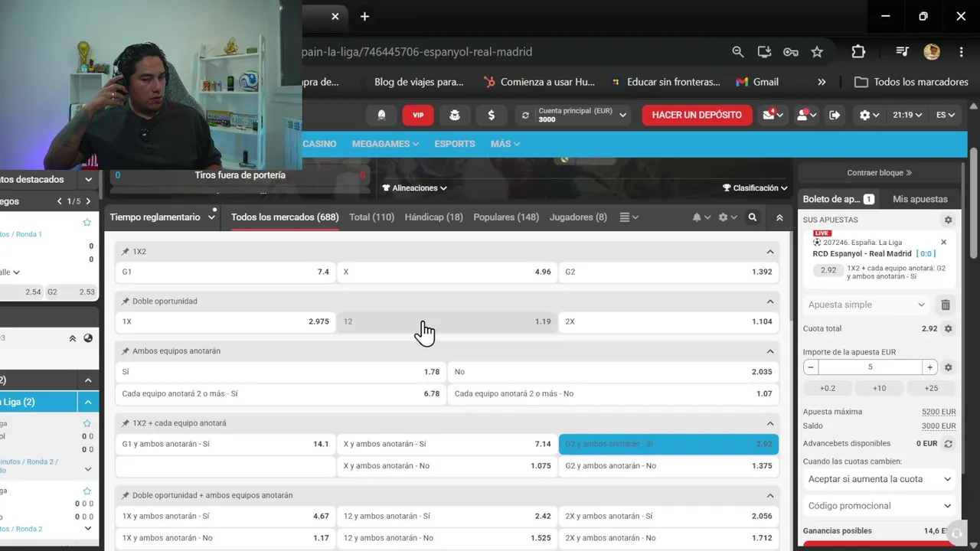Switch to the Hándicap (18) tab

tap(433, 217)
